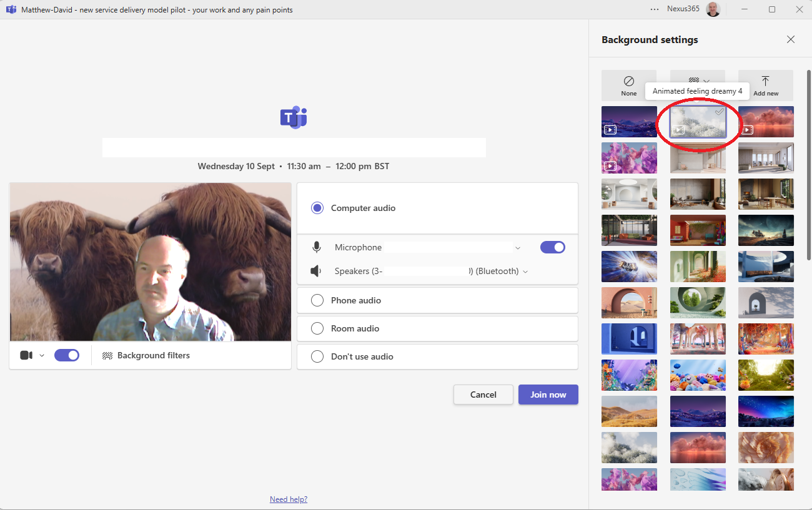Select the Phone audio radio option
812x510 pixels.
click(317, 300)
